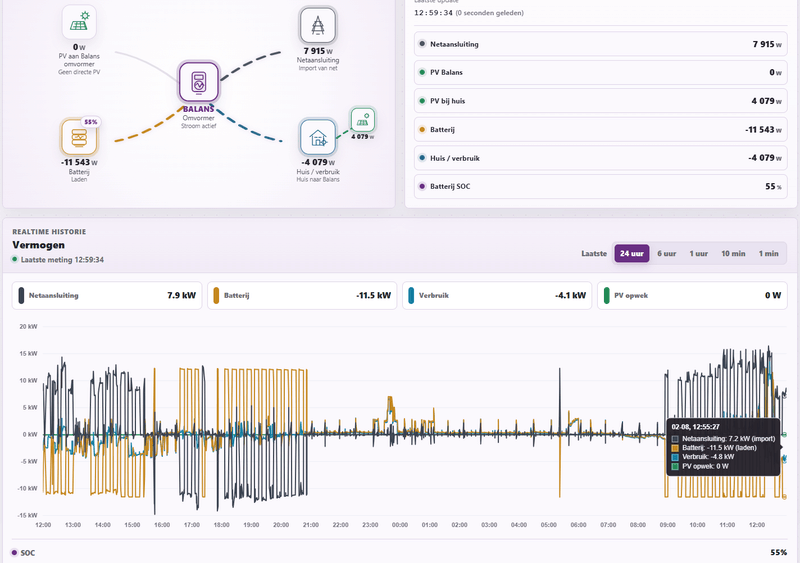Click the green dot beside PV Balans row
The image size is (800, 563).
point(422,72)
